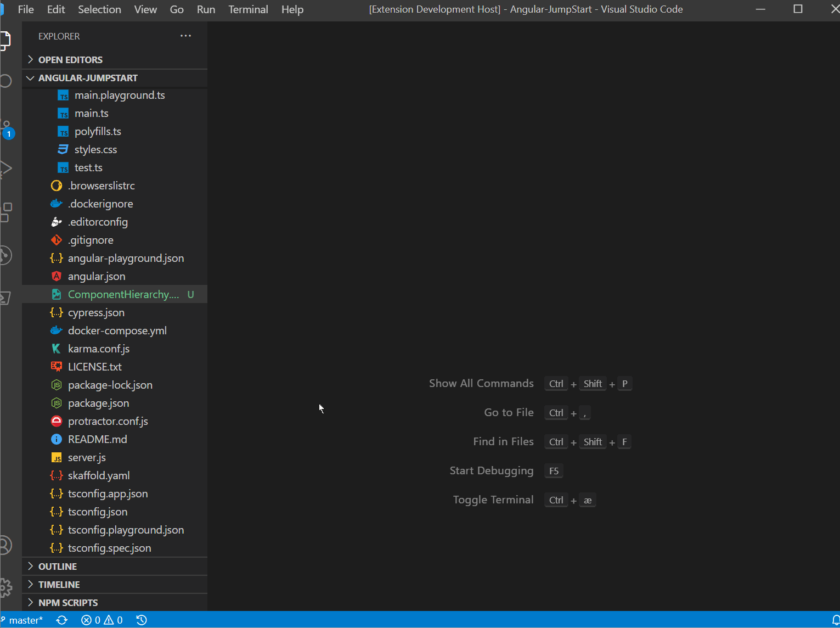Open the Selection menu
Viewport: 840px width, 628px height.
(x=99, y=9)
